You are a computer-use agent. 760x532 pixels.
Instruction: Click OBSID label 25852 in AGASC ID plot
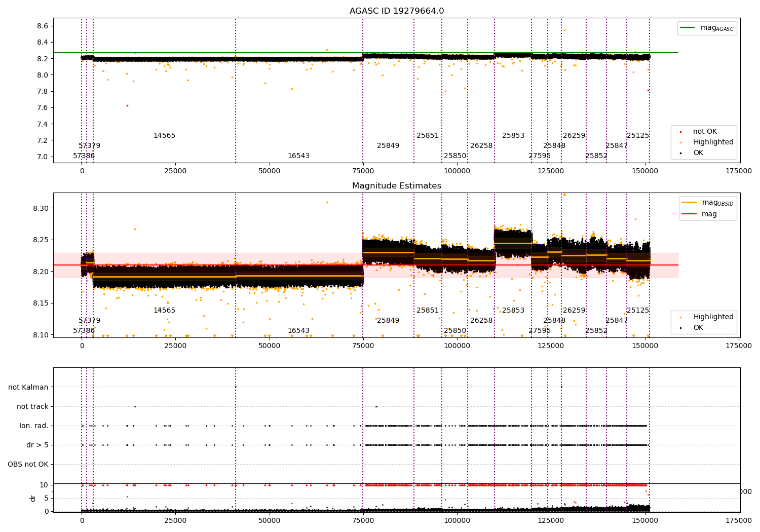click(x=596, y=156)
